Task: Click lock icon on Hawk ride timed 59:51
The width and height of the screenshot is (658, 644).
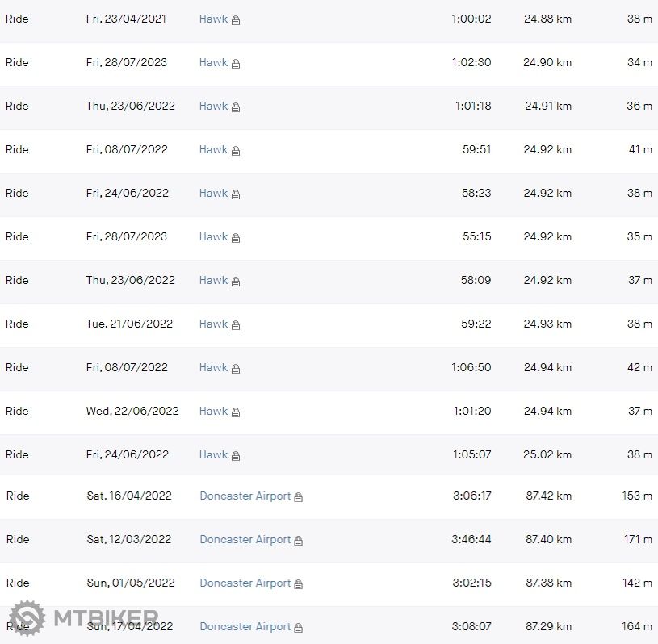Action: coord(236,151)
